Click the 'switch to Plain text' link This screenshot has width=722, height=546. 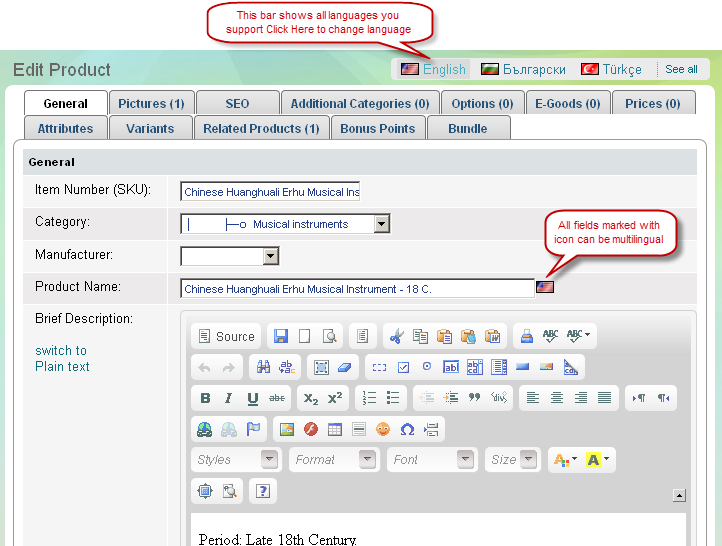(62, 358)
